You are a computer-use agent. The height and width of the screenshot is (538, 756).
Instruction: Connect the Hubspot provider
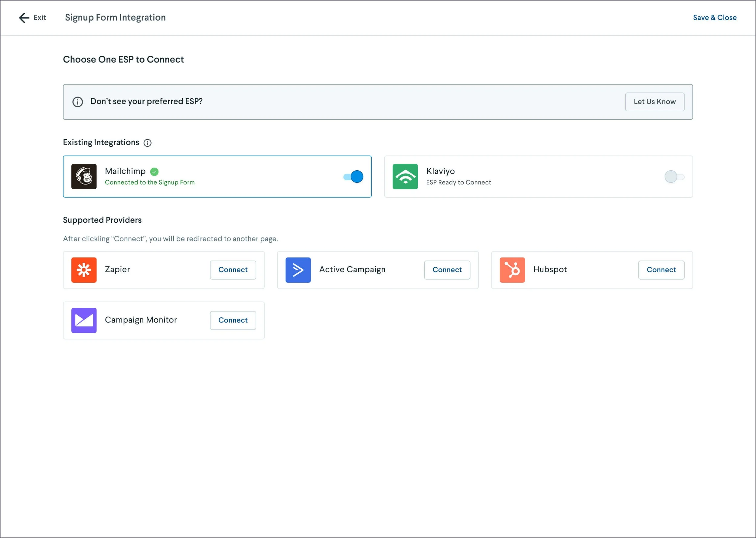pos(661,270)
